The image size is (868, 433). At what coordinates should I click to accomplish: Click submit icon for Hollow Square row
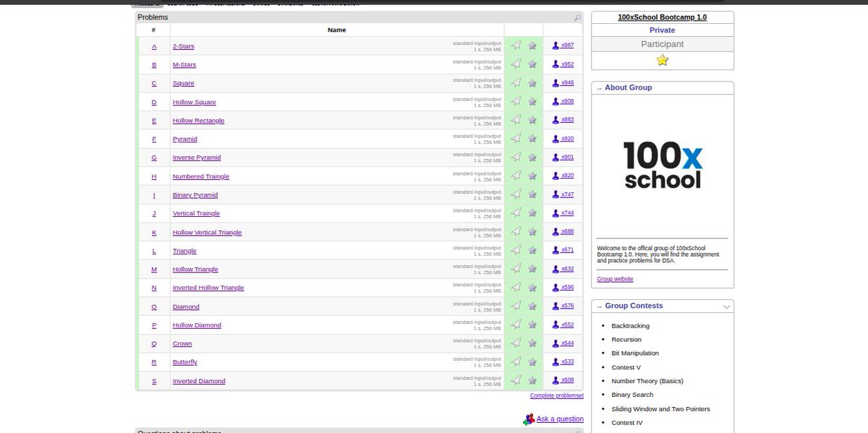(x=516, y=101)
